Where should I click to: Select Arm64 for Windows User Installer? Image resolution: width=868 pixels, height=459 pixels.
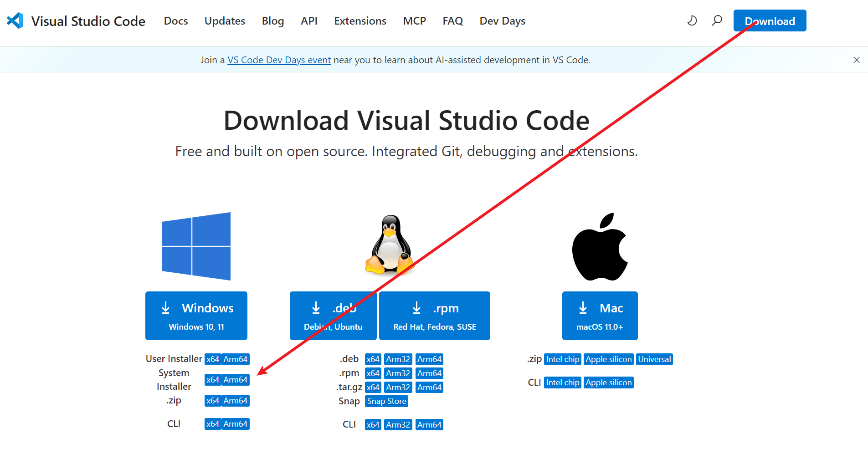pyautogui.click(x=236, y=359)
